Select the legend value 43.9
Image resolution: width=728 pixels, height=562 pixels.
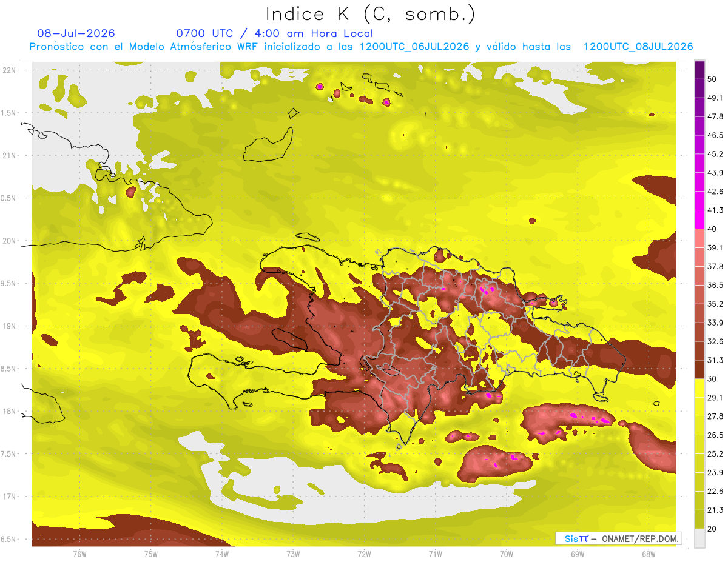click(715, 173)
